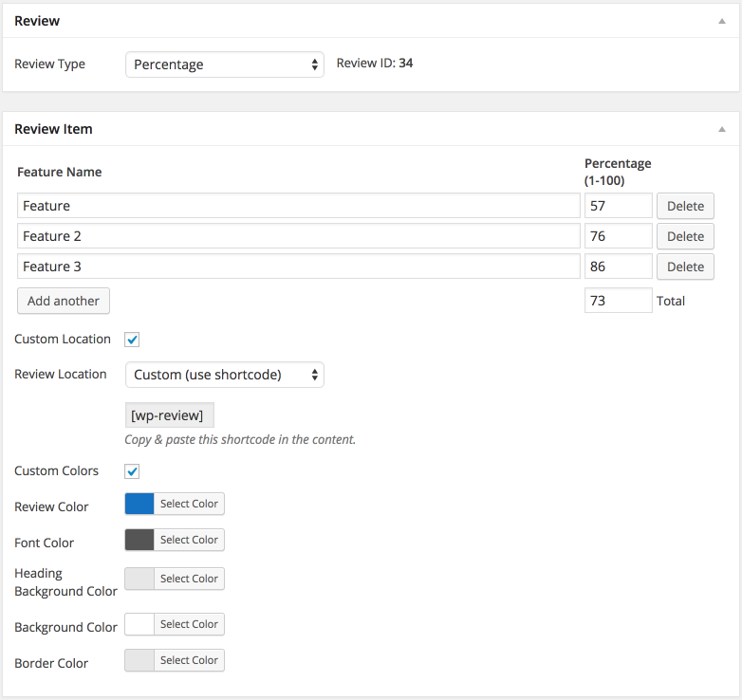This screenshot has width=742, height=700.
Task: Click the Review Type label
Action: [x=49, y=64]
